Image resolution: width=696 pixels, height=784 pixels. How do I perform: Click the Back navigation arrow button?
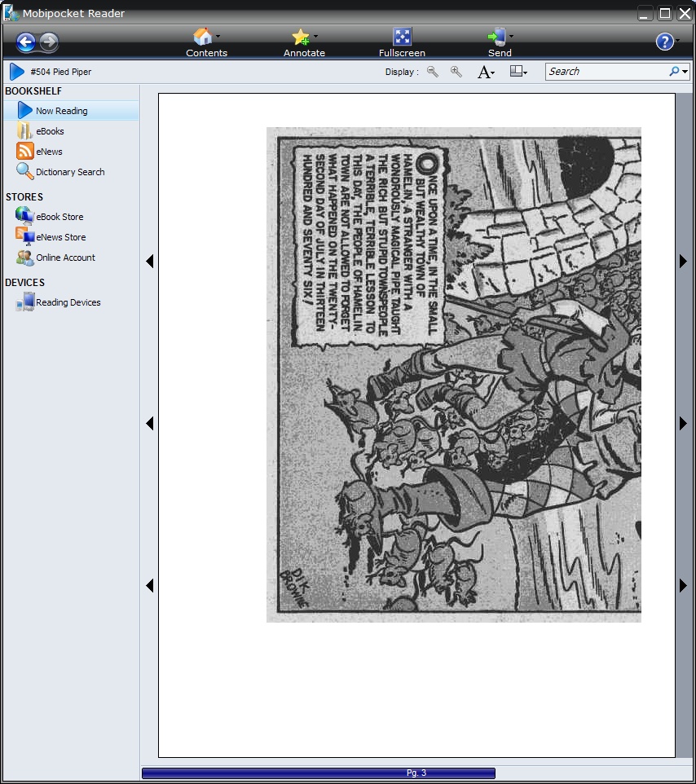coord(25,42)
